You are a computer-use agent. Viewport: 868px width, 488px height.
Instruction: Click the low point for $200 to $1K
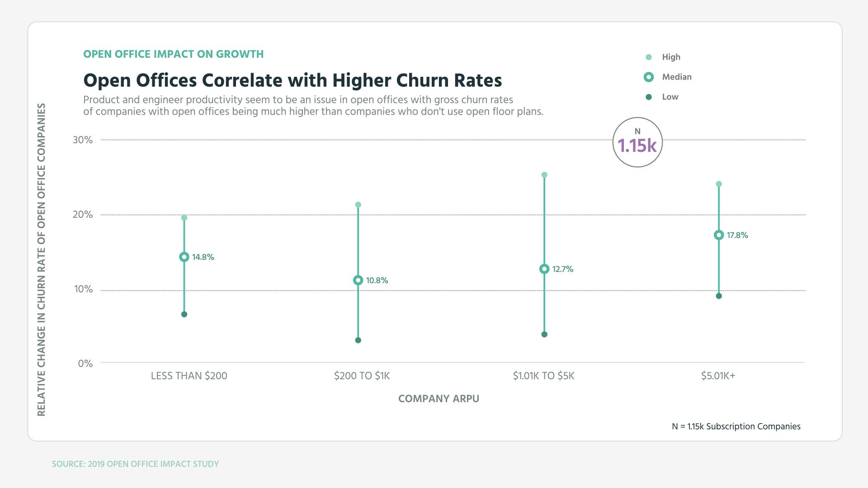click(358, 340)
